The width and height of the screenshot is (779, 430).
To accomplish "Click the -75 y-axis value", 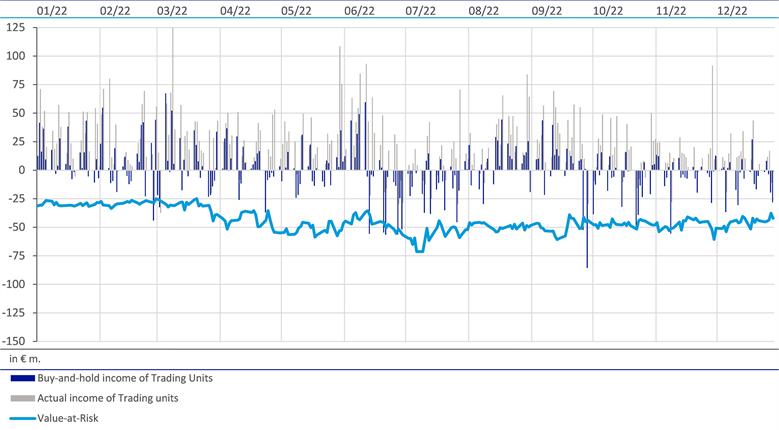I will click(15, 255).
